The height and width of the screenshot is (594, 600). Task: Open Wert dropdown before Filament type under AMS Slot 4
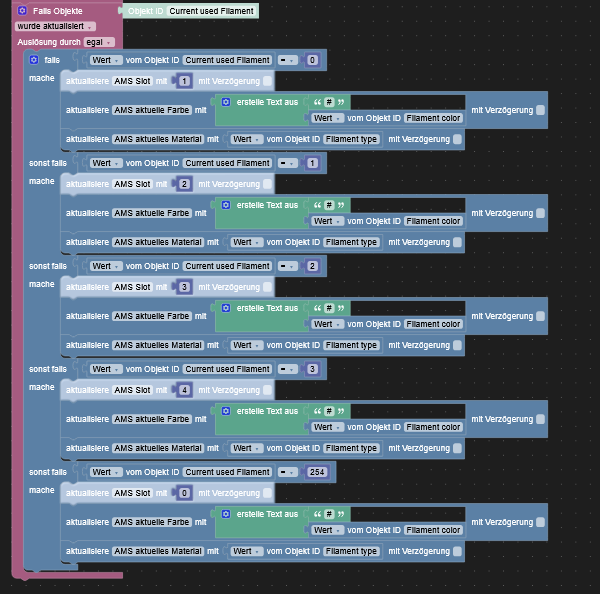[247, 448]
